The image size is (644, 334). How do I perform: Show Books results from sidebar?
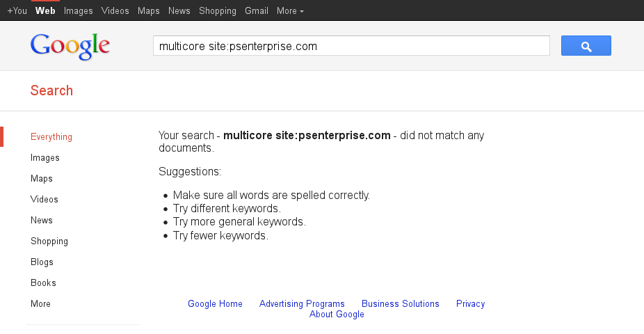43,283
